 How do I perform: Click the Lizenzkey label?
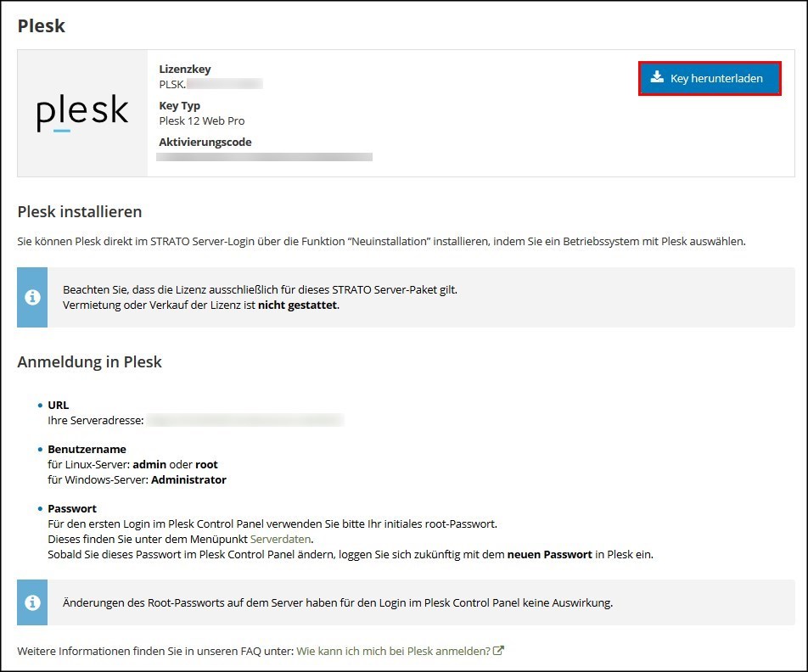click(184, 70)
